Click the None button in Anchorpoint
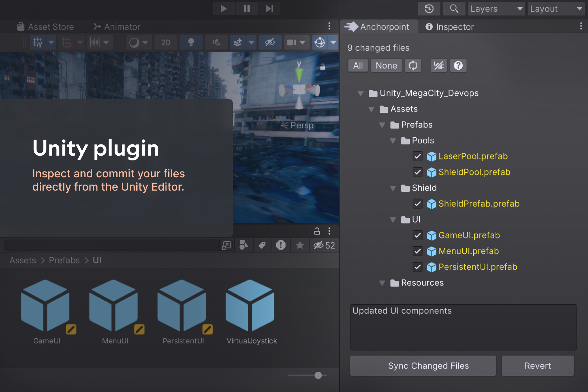The image size is (588, 392). (386, 65)
